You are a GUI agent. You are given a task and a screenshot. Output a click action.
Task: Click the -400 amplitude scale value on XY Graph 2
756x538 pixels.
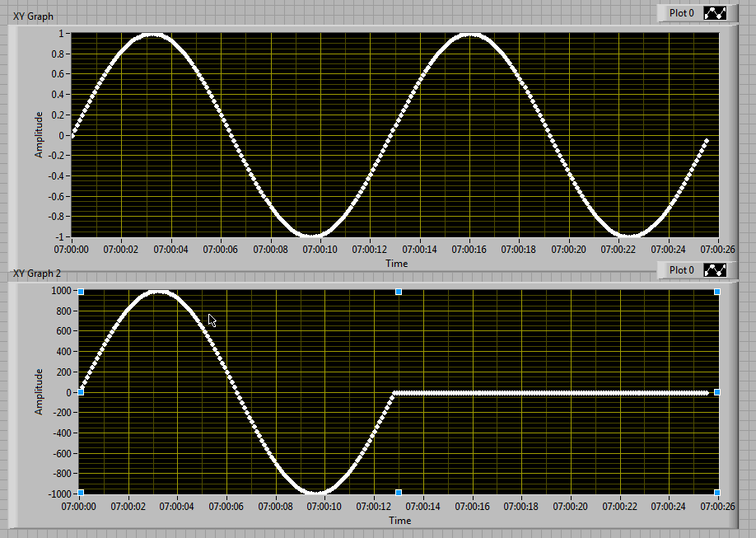click(x=62, y=433)
